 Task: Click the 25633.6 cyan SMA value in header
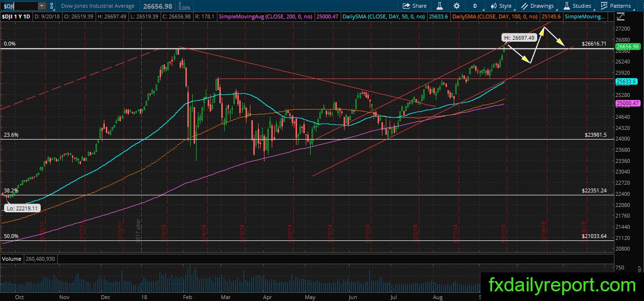coord(438,16)
